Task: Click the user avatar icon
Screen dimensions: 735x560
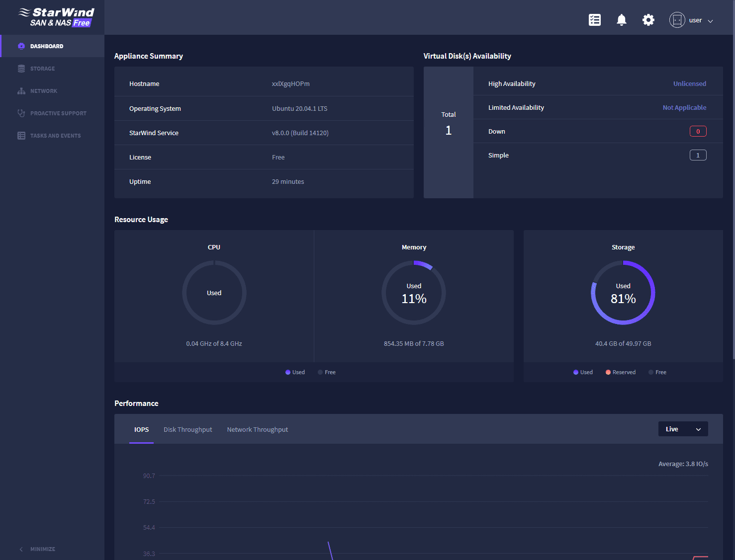Action: pos(677,20)
